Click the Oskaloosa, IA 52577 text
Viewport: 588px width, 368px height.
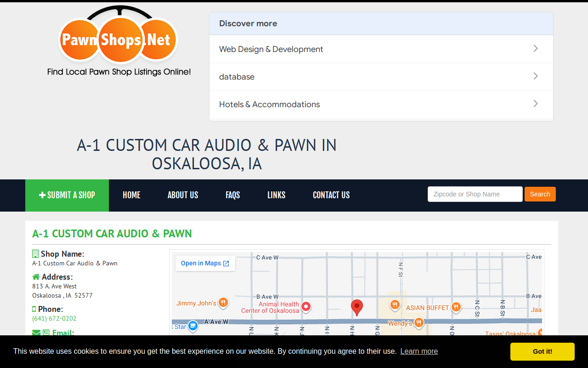pyautogui.click(x=62, y=295)
